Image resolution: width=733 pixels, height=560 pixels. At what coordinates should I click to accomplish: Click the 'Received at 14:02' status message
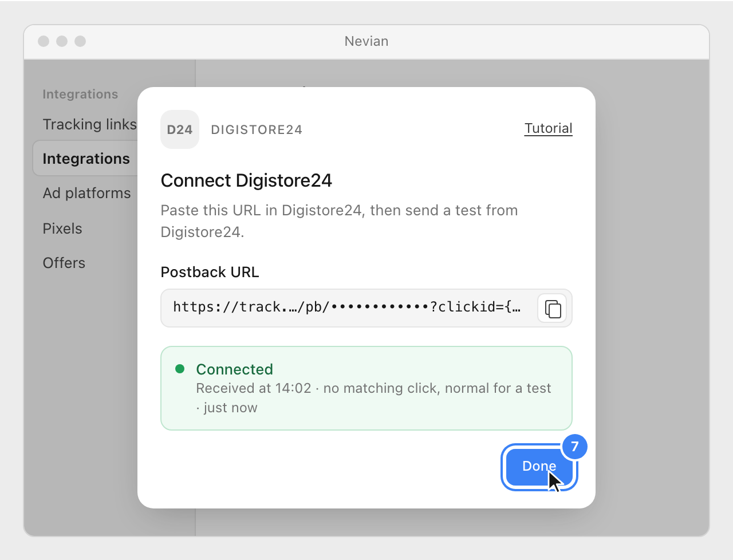[373, 398]
